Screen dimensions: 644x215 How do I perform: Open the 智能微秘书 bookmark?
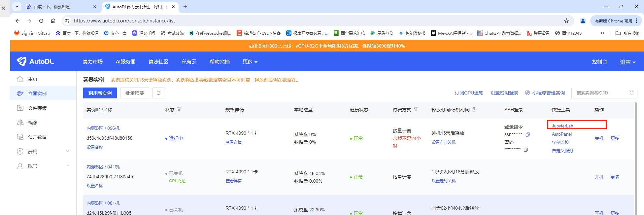tap(412, 33)
